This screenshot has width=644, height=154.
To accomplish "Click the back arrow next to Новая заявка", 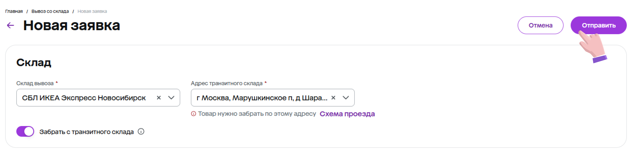I will (x=11, y=25).
